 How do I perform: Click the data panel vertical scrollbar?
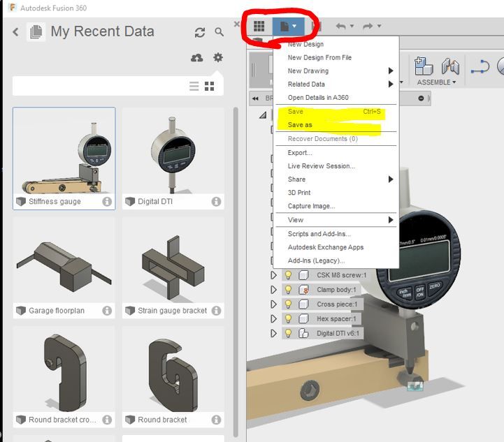[236, 272]
